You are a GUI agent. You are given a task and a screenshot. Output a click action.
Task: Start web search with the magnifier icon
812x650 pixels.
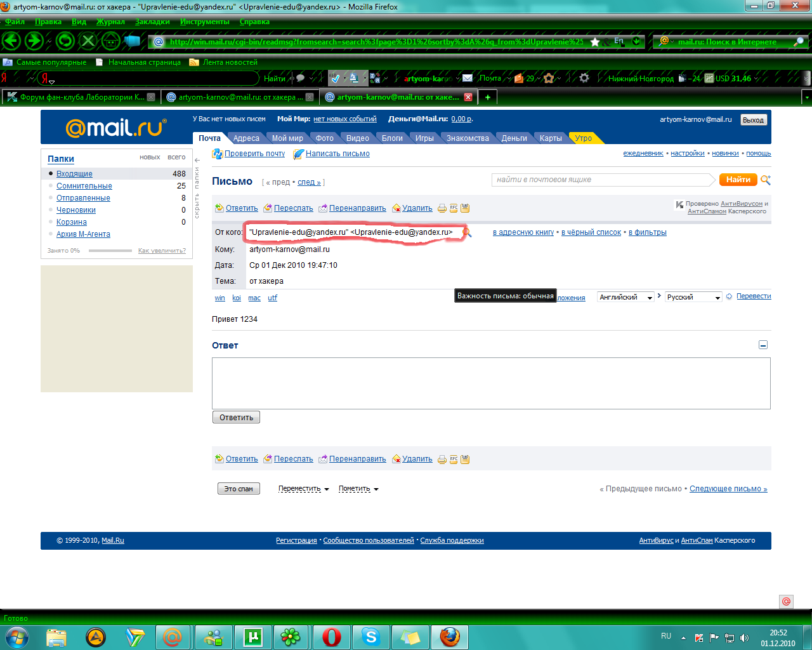coord(799,42)
